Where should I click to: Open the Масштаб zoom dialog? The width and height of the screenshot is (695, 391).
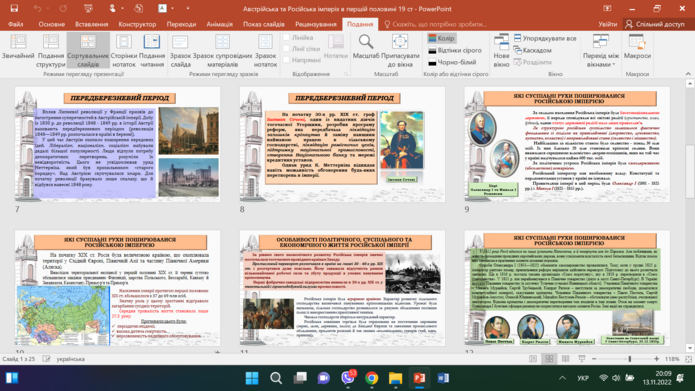point(366,47)
